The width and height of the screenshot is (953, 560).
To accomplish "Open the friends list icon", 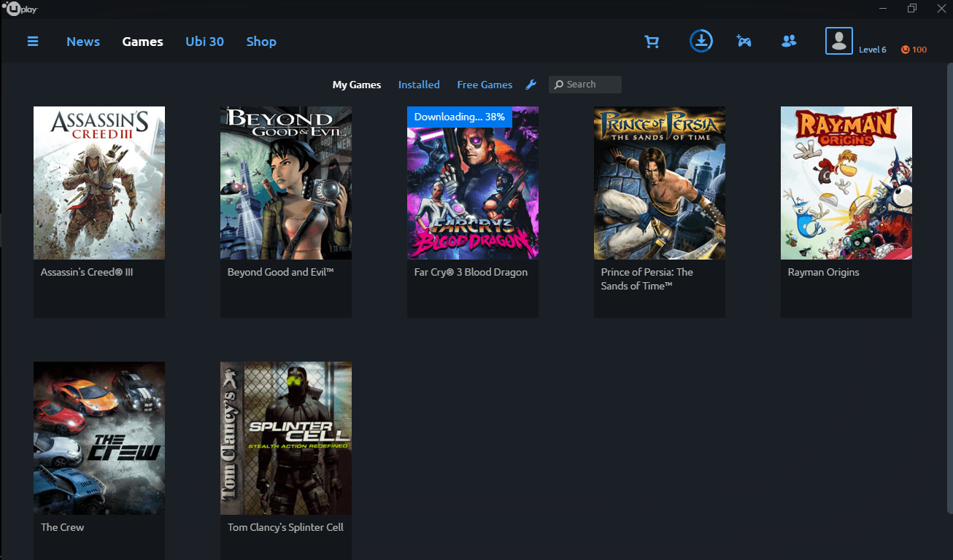I will click(789, 42).
